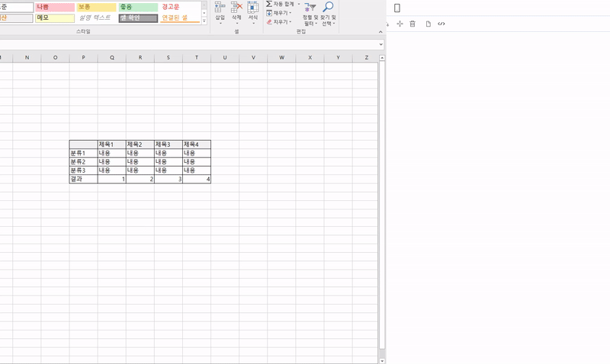610x364 pixels.
Task: Click the code view brackets icon
Action: tap(441, 24)
